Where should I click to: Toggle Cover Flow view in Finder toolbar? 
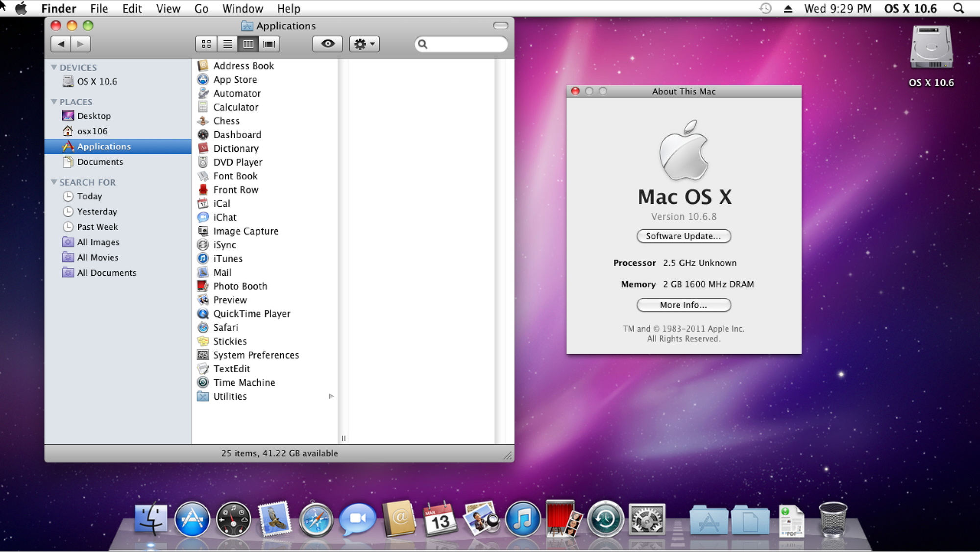[269, 44]
